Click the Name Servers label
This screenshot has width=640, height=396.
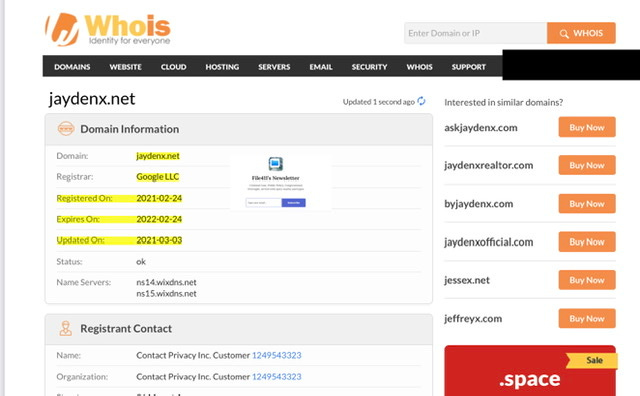(x=84, y=282)
